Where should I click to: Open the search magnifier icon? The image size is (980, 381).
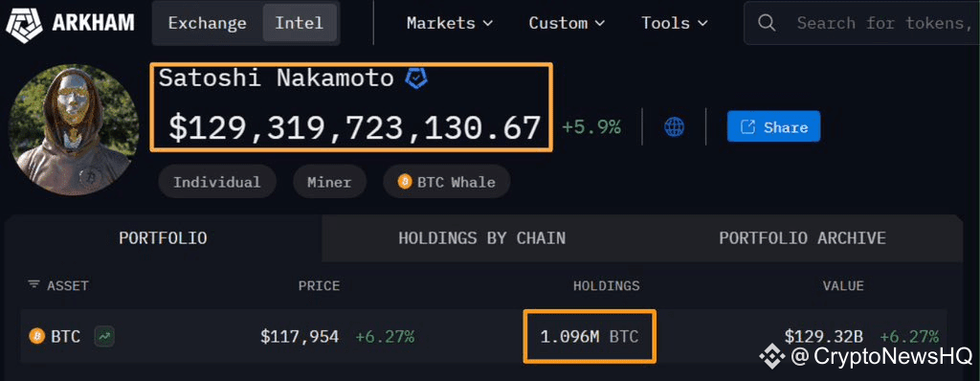pyautogui.click(x=767, y=23)
